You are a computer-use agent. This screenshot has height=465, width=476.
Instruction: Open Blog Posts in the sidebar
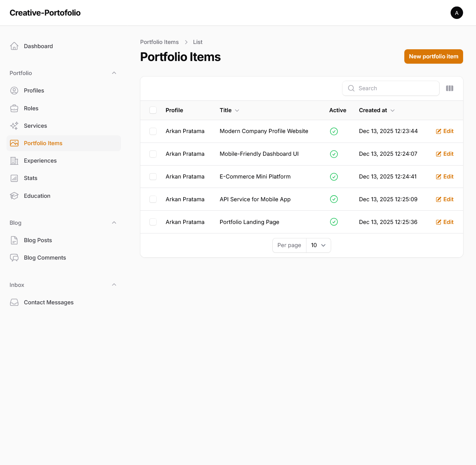[38, 240]
